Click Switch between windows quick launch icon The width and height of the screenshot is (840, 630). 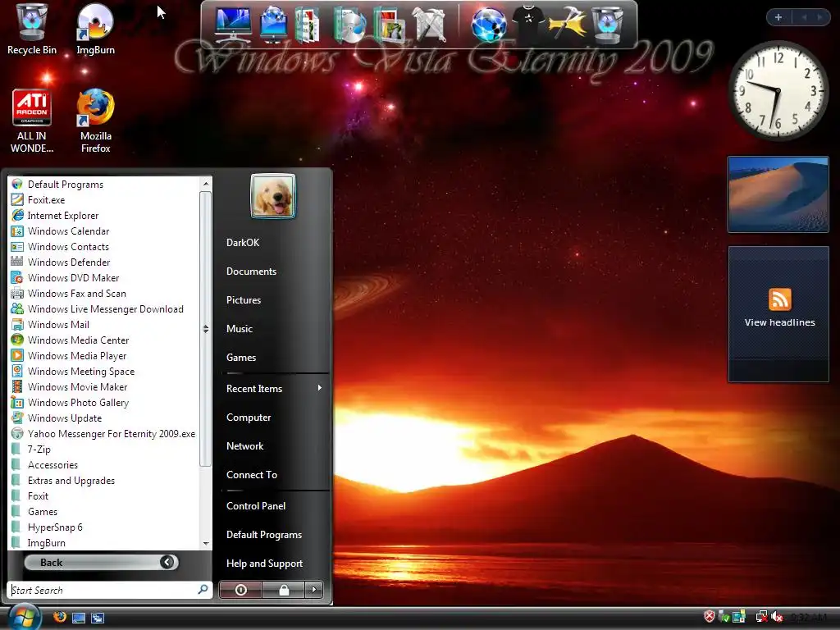click(x=98, y=618)
